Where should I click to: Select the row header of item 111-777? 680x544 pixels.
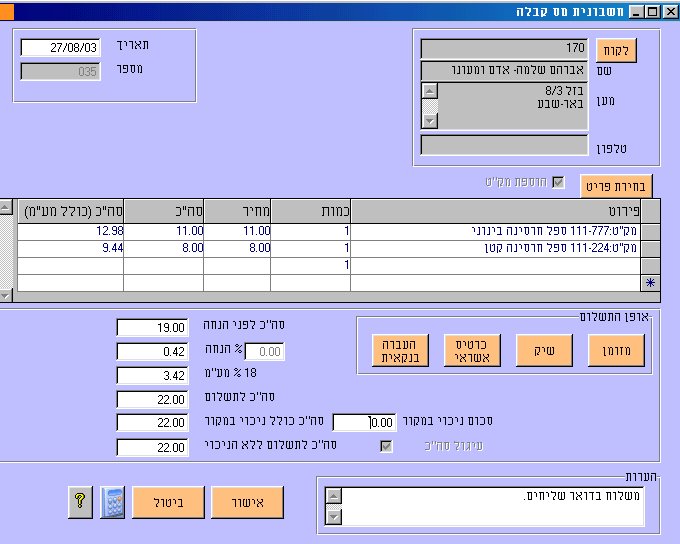[650, 231]
